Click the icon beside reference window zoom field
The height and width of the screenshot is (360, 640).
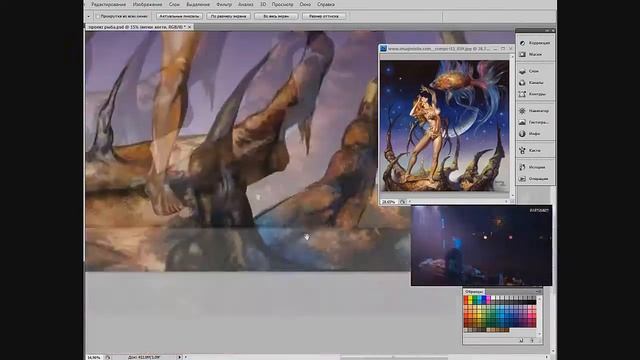click(x=402, y=202)
